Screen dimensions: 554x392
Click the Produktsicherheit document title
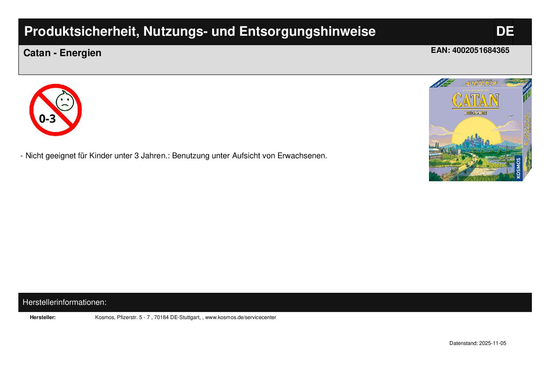pyautogui.click(x=200, y=32)
